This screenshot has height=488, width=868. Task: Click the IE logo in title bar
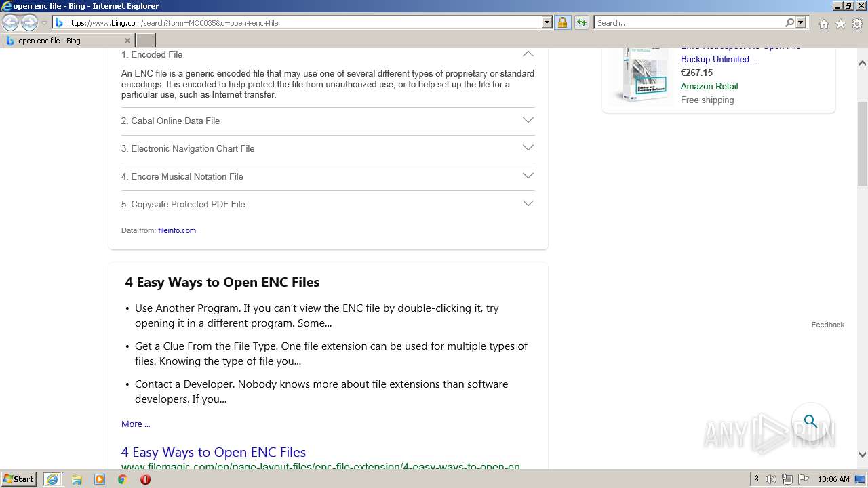click(6, 6)
